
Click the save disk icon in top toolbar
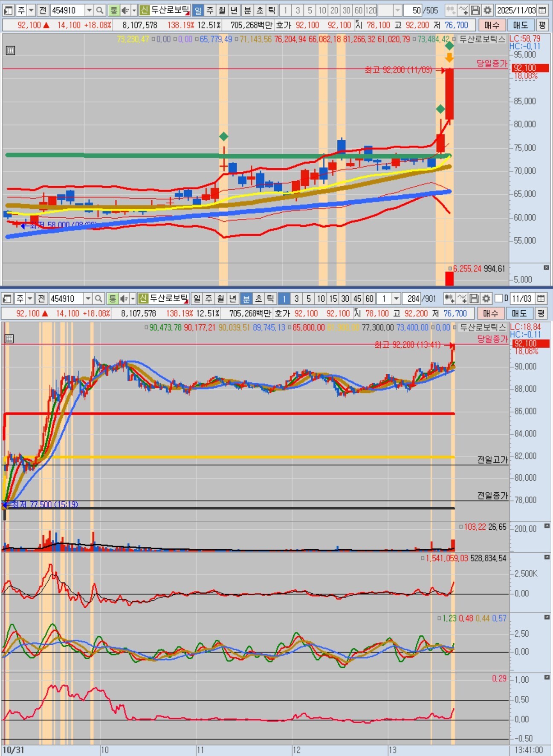pos(475,10)
